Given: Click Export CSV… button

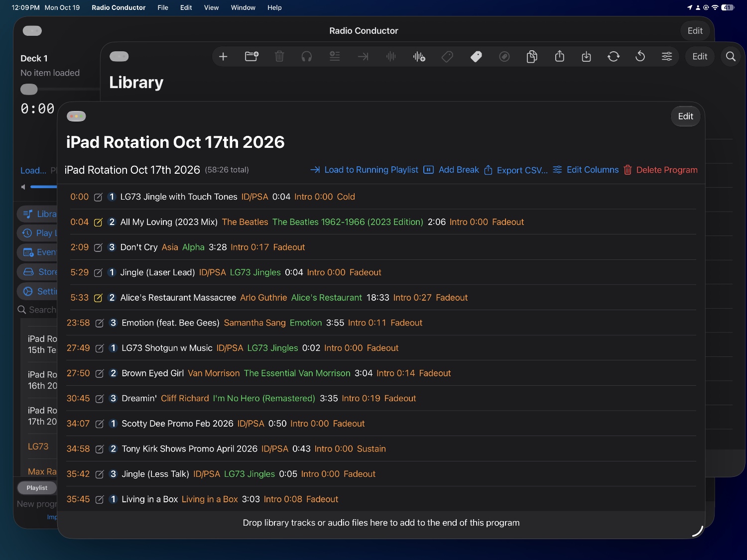Looking at the screenshot, I should 515,170.
